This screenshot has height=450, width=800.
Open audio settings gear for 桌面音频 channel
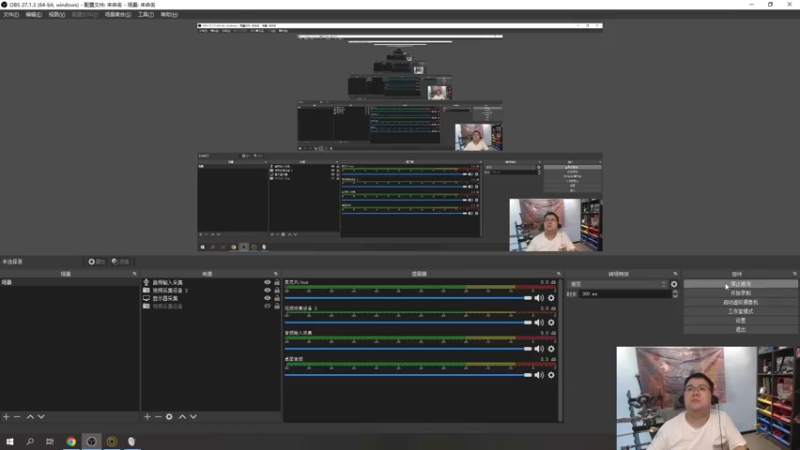(x=551, y=375)
